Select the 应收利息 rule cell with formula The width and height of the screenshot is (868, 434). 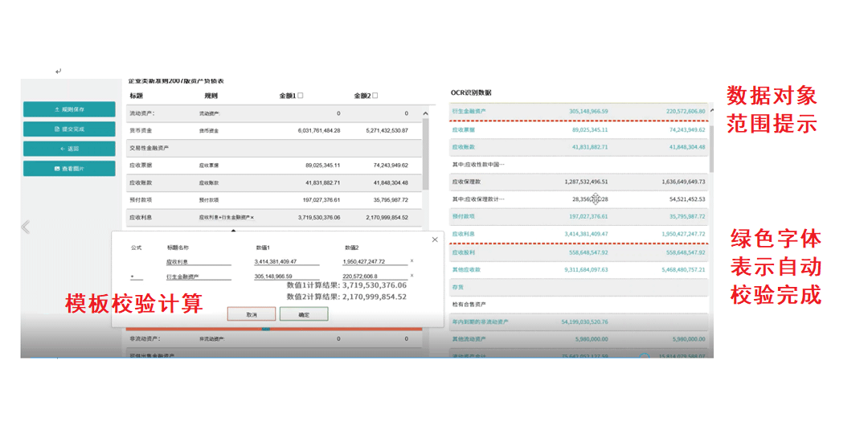(227, 217)
